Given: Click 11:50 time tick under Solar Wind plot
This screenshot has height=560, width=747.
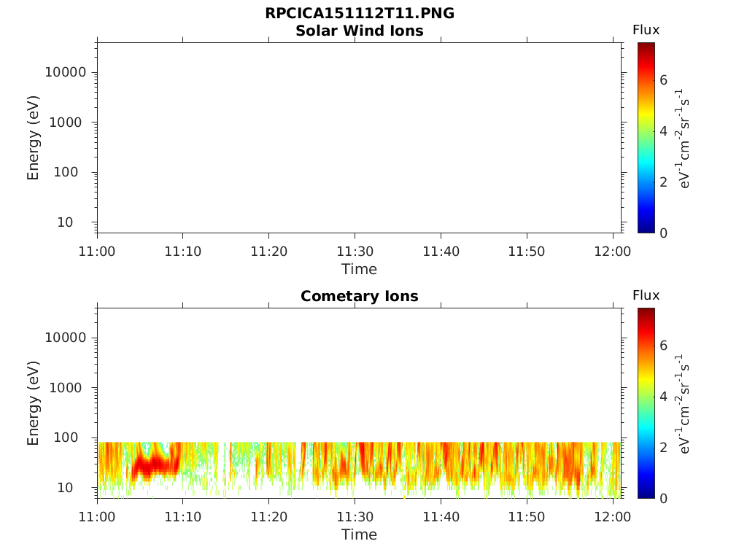Looking at the screenshot, I should click(x=527, y=252).
